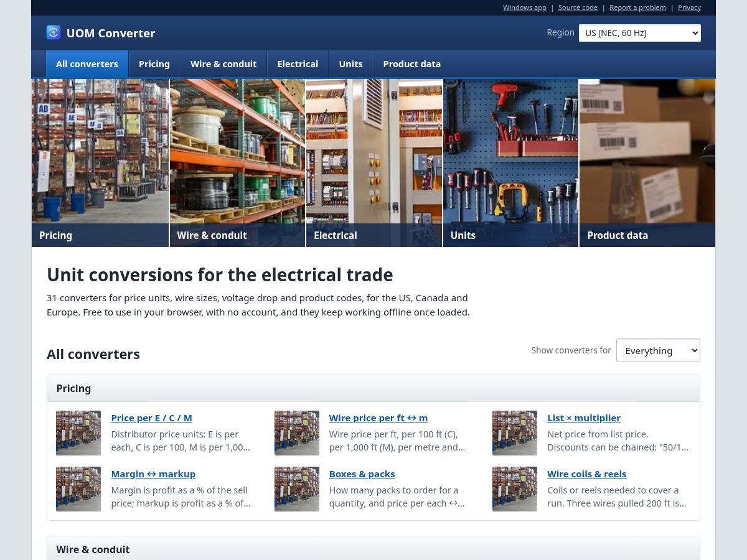This screenshot has width=747, height=560.
Task: Open the Privacy link
Action: coord(689,7)
